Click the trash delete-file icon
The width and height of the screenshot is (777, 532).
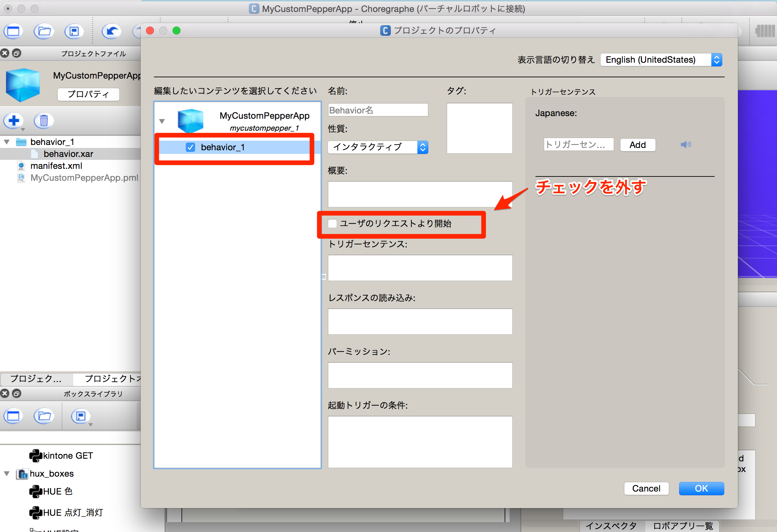point(44,120)
